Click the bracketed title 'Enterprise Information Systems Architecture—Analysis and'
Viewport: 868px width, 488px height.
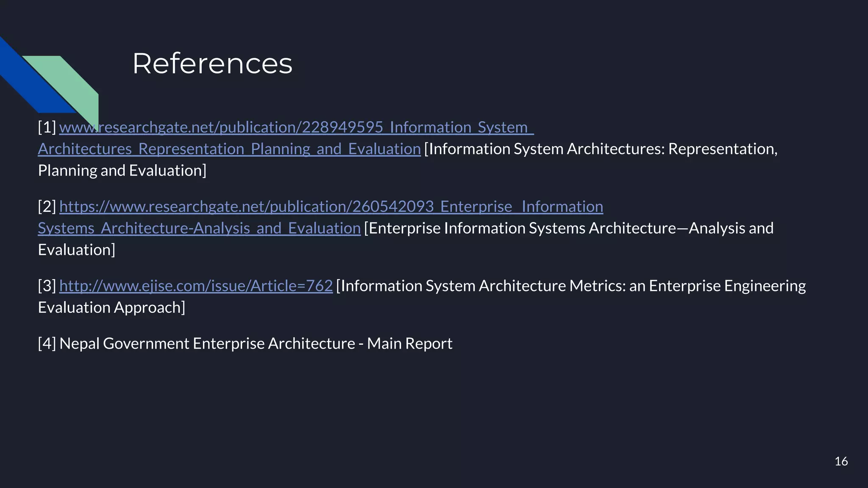(x=569, y=228)
